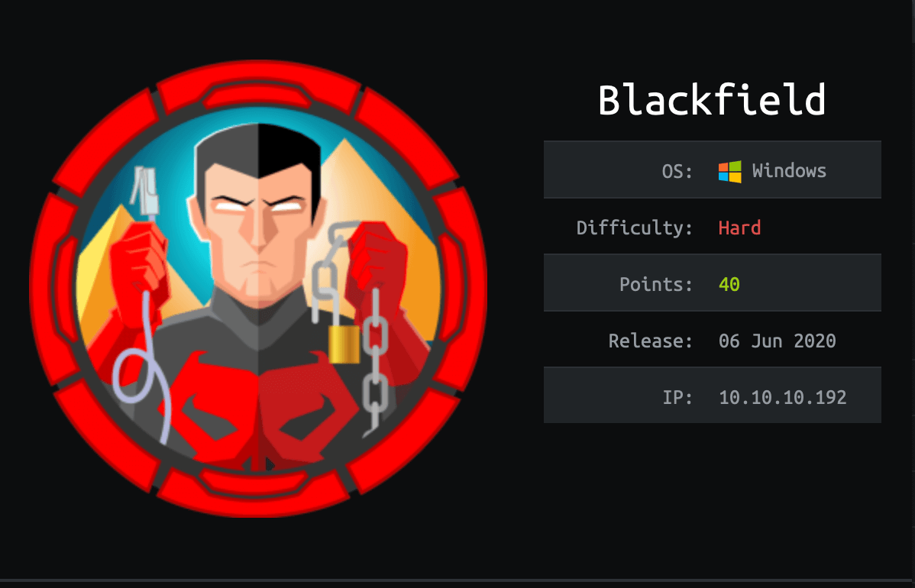Click the Difficulty label
The width and height of the screenshot is (915, 588).
click(635, 228)
